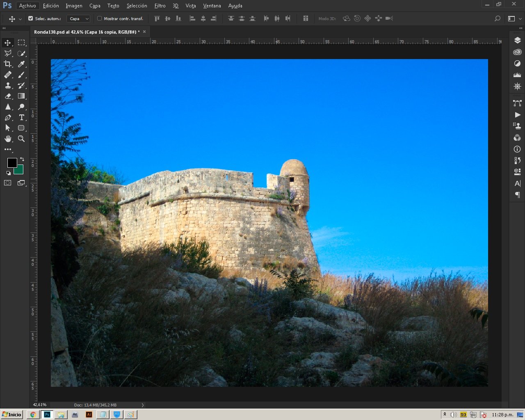Toggle Quick Mask mode
This screenshot has width=525, height=420.
pos(8,183)
